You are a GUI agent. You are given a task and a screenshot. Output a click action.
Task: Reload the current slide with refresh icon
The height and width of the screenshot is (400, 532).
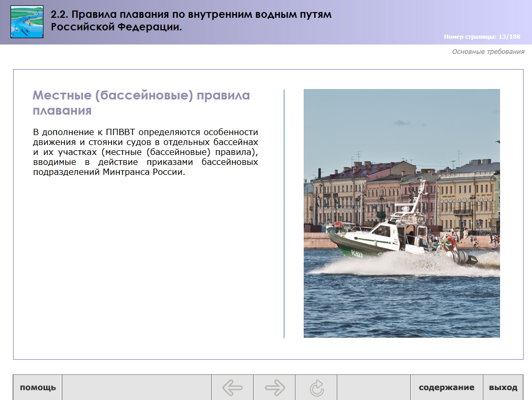316,387
